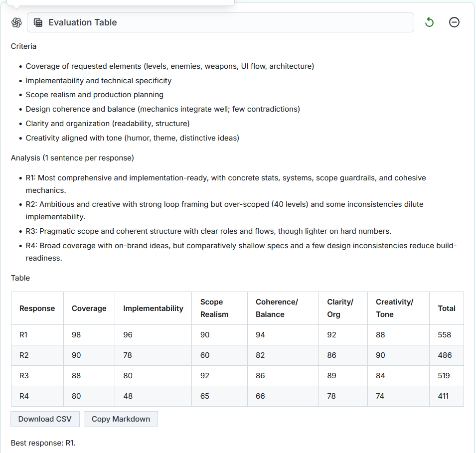
Task: Select the R1 row label cell
Action: tap(23, 335)
